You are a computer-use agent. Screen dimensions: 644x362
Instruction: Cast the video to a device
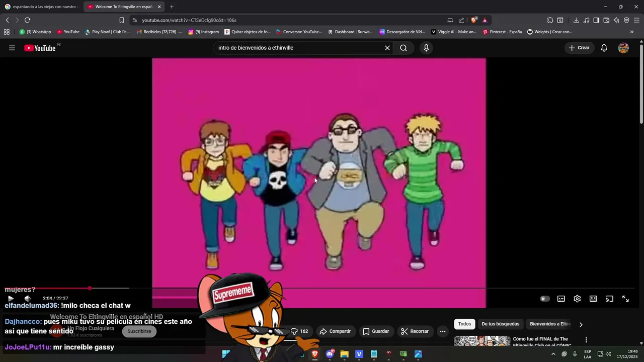pyautogui.click(x=609, y=299)
